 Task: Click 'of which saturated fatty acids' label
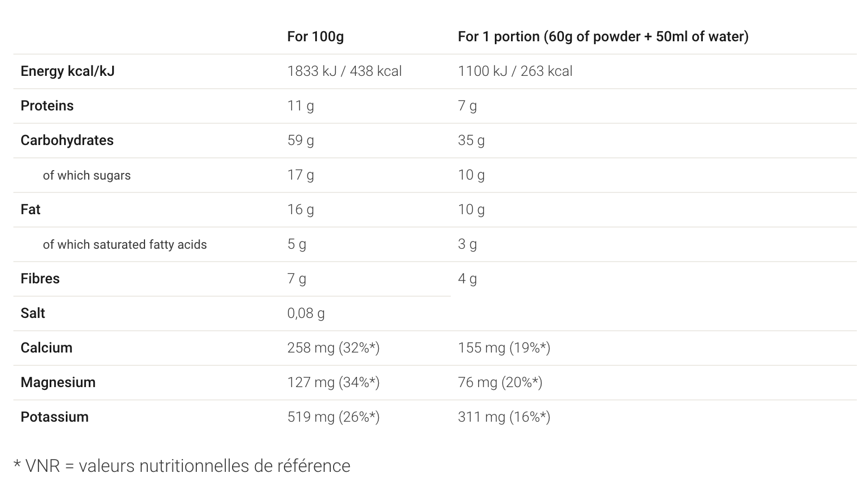tap(125, 244)
